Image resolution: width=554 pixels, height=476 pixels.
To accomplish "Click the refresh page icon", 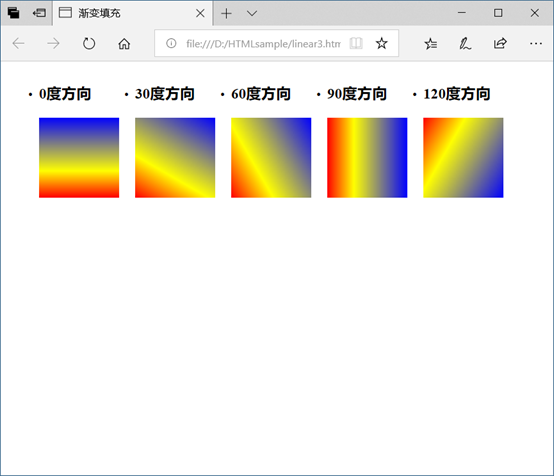I will pyautogui.click(x=89, y=44).
